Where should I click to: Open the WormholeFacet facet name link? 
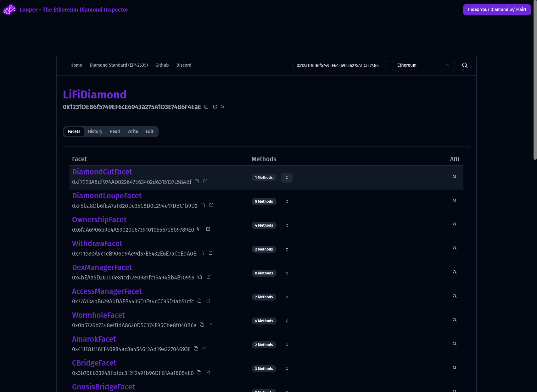98,315
